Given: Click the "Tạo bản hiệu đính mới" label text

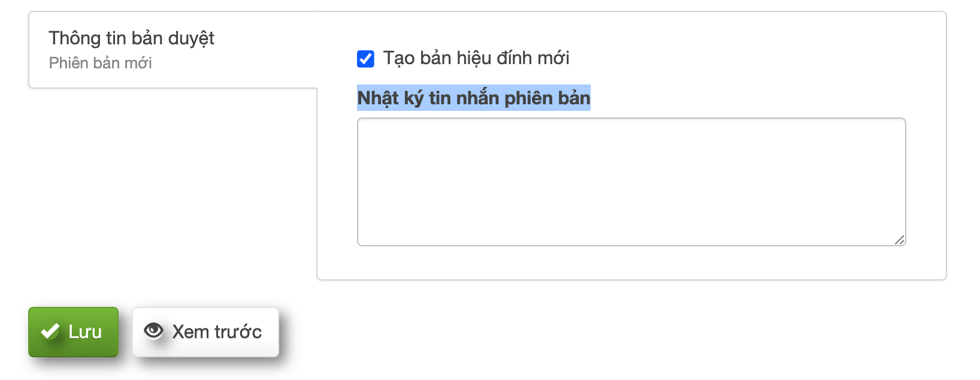Looking at the screenshot, I should coord(476,58).
